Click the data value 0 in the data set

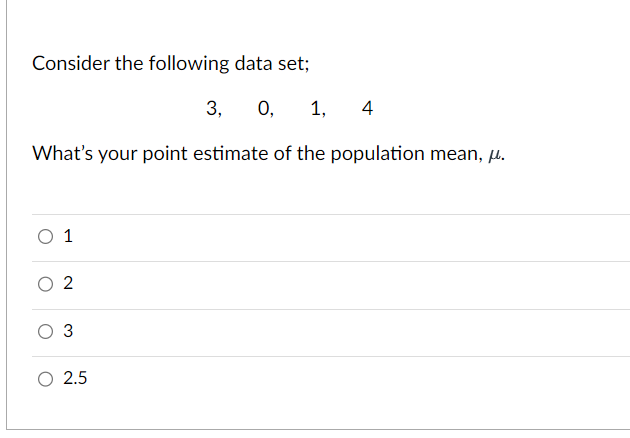[264, 108]
